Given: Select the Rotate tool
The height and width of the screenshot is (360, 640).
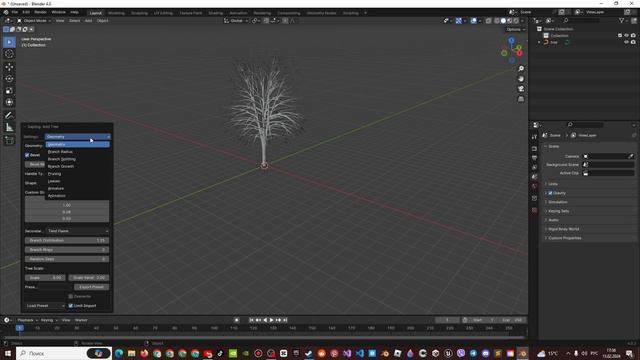Looking at the screenshot, I should tap(9, 78).
